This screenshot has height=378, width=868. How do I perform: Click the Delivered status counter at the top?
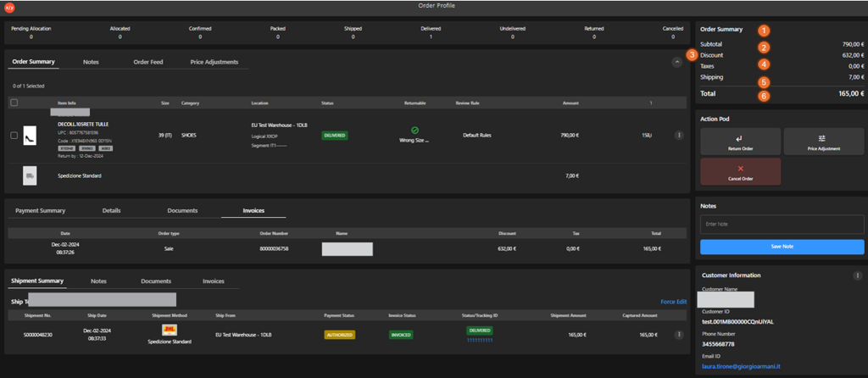pos(430,33)
